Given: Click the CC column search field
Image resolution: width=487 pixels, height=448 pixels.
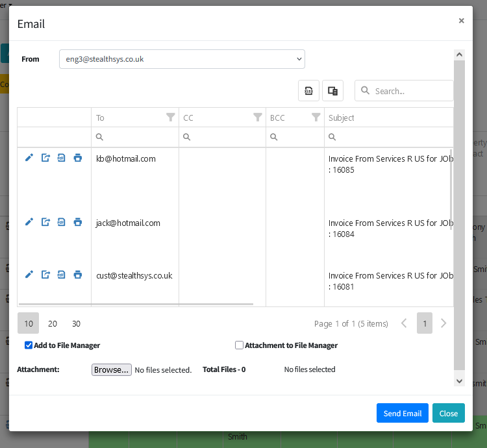Looking at the screenshot, I should [x=222, y=137].
